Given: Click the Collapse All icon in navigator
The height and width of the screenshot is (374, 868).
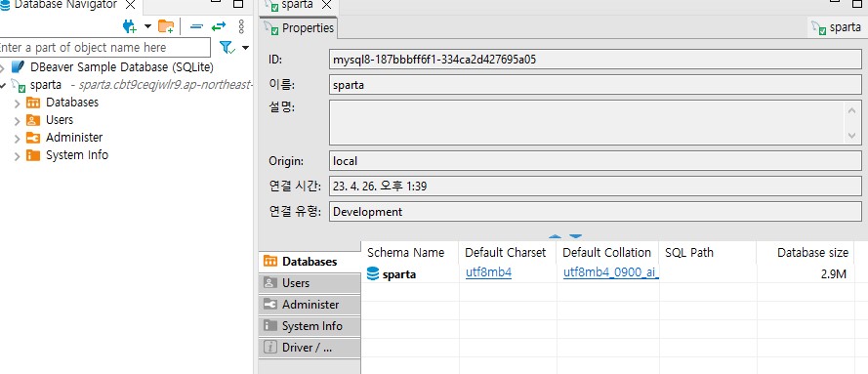Looking at the screenshot, I should tap(196, 26).
